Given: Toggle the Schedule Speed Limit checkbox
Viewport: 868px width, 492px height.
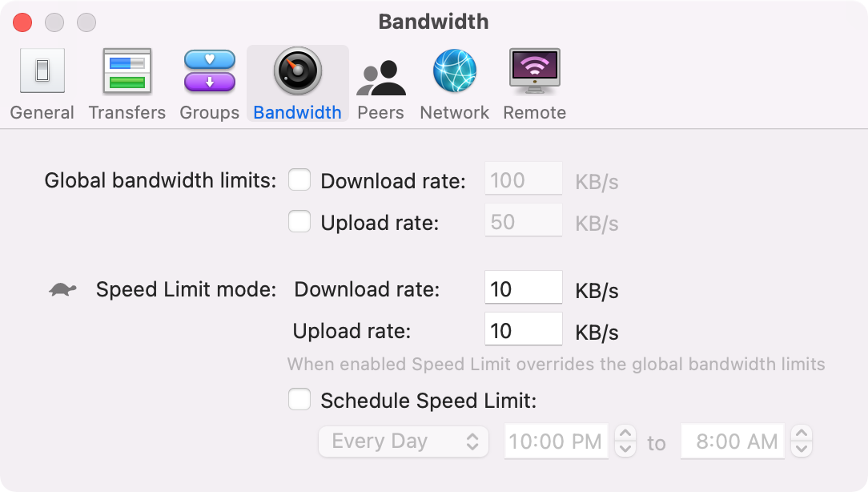Looking at the screenshot, I should (x=299, y=400).
